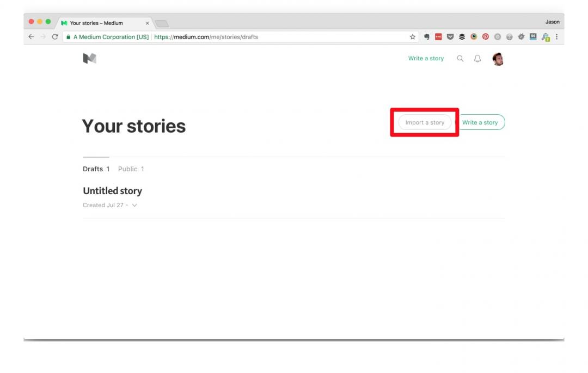588x373 pixels.
Task: Click the Buffer extension icon
Action: pos(462,36)
